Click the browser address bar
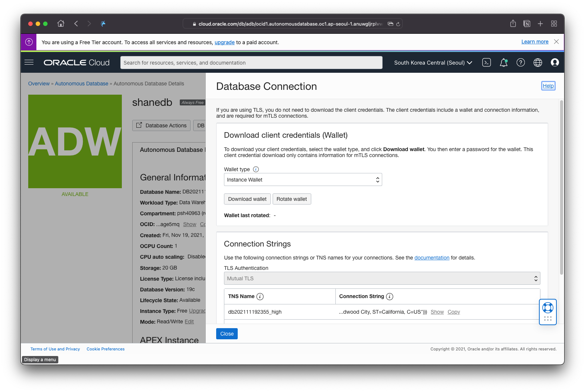 click(x=292, y=24)
